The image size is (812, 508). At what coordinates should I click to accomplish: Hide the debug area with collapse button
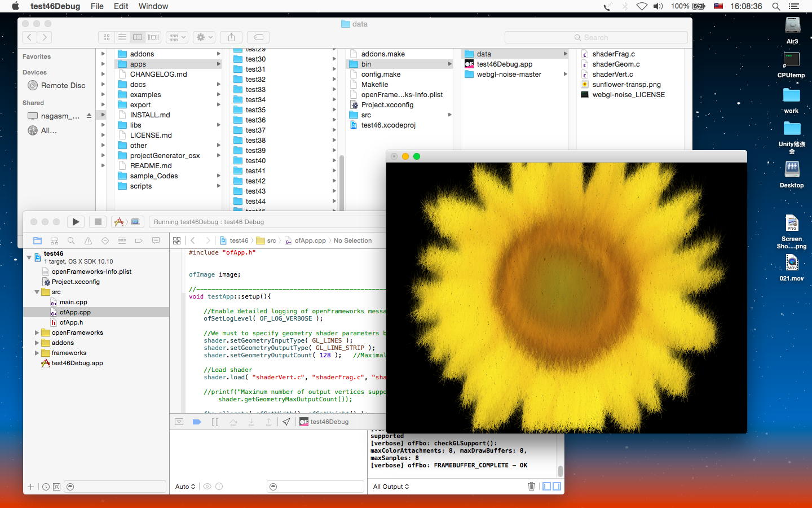(x=179, y=422)
